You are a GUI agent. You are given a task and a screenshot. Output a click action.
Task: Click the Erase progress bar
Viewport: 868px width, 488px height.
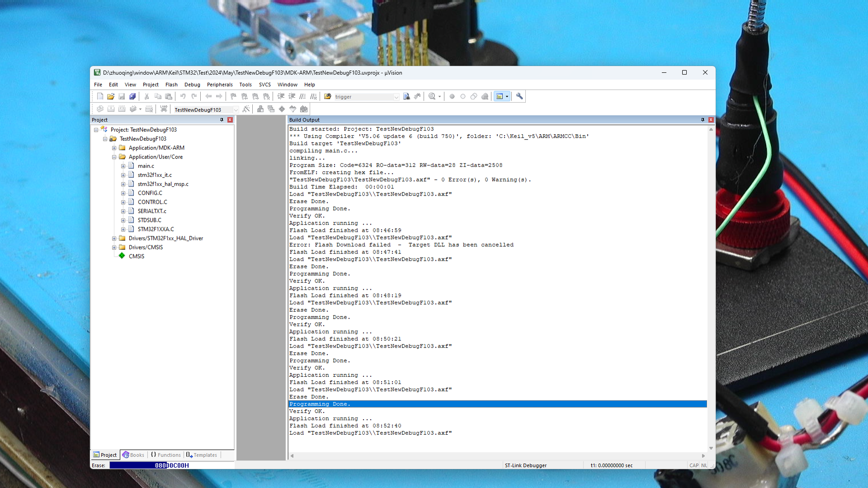pyautogui.click(x=172, y=465)
